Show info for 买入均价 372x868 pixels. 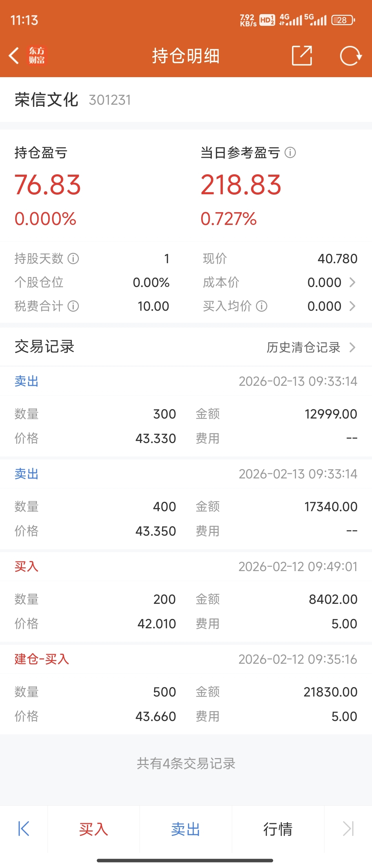262,306
